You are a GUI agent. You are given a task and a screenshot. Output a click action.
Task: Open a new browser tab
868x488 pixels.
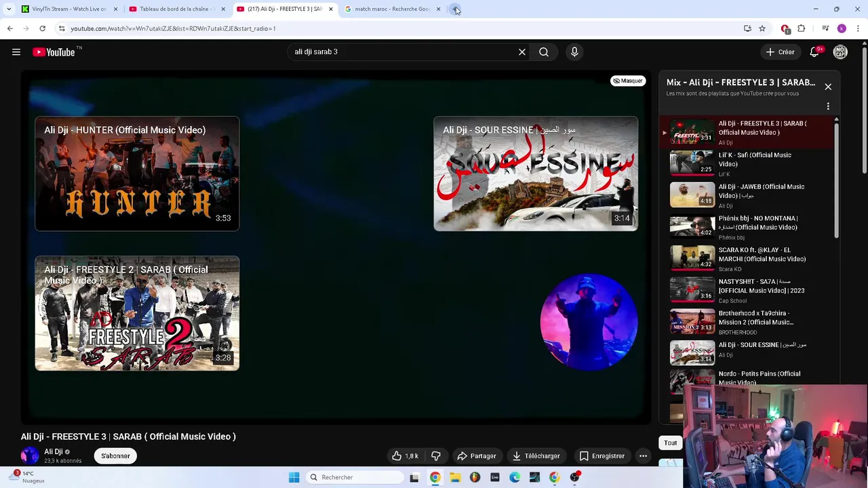click(456, 9)
